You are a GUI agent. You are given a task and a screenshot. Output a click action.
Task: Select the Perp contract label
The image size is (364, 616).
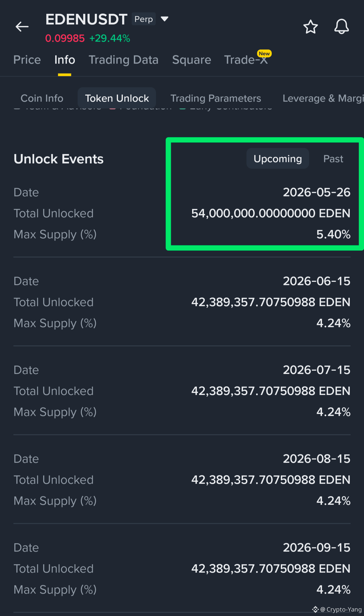pyautogui.click(x=144, y=19)
